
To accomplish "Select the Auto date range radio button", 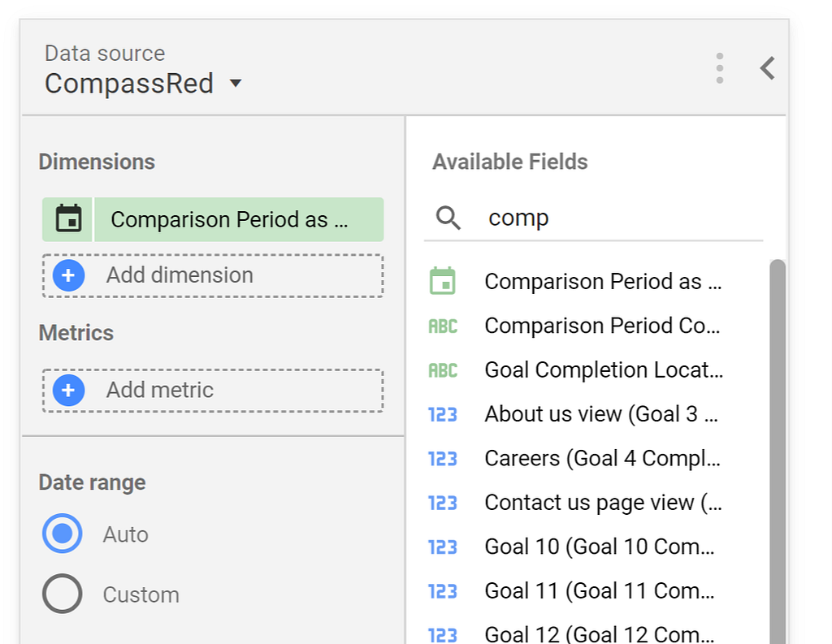I will point(62,533).
